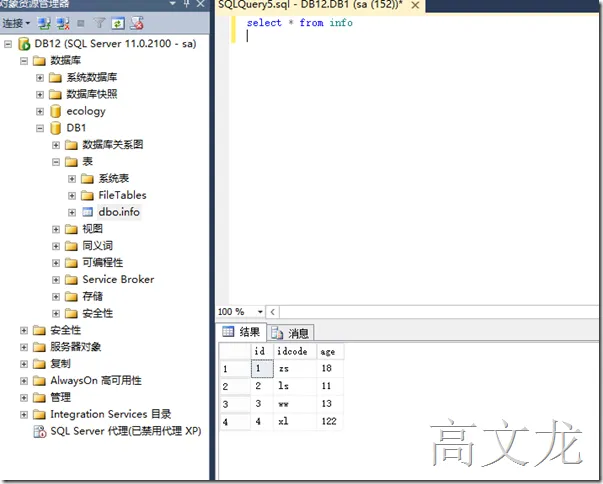
Task: Select the SQL Server 代理 agent icon
Action: click(x=40, y=431)
